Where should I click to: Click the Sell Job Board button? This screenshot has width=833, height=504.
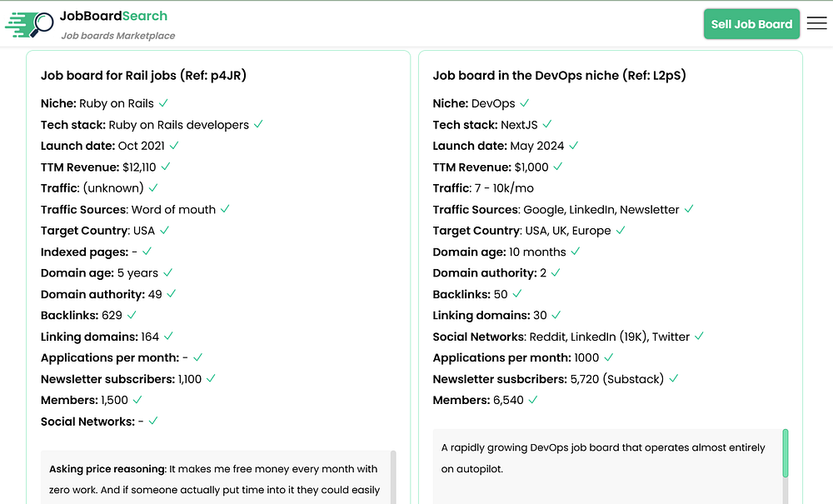click(x=751, y=24)
